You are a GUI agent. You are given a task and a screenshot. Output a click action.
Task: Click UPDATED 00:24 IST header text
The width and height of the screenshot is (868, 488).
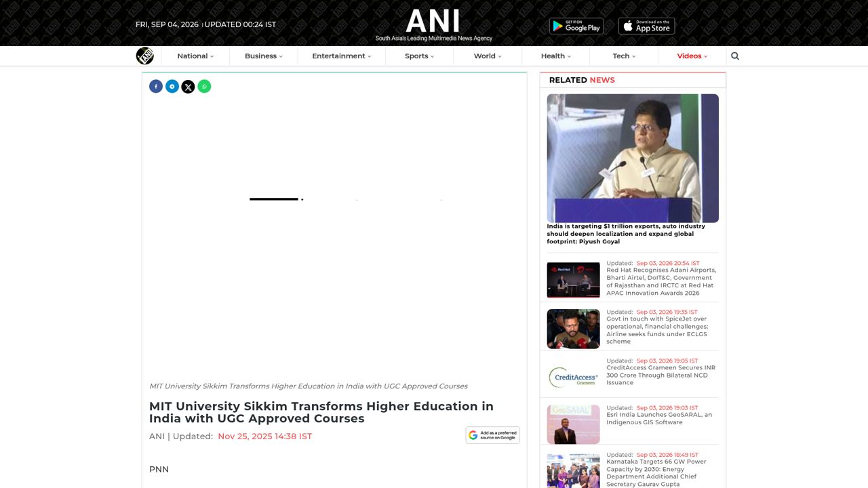click(x=240, y=24)
